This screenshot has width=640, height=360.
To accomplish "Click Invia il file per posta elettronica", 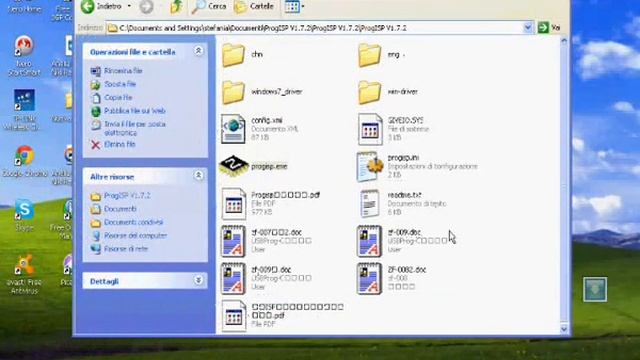I will pyautogui.click(x=135, y=128).
